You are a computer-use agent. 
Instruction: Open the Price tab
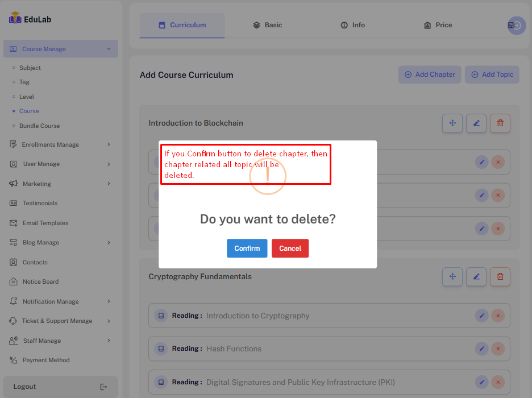pyautogui.click(x=438, y=25)
